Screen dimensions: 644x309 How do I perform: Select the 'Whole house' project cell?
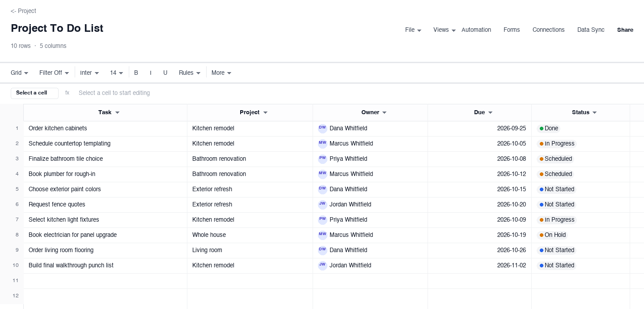(250, 235)
